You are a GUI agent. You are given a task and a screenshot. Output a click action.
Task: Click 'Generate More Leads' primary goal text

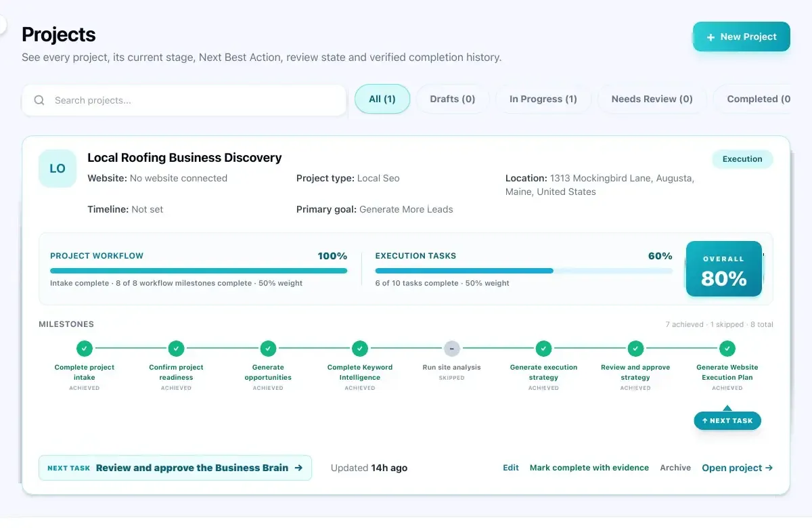(406, 209)
